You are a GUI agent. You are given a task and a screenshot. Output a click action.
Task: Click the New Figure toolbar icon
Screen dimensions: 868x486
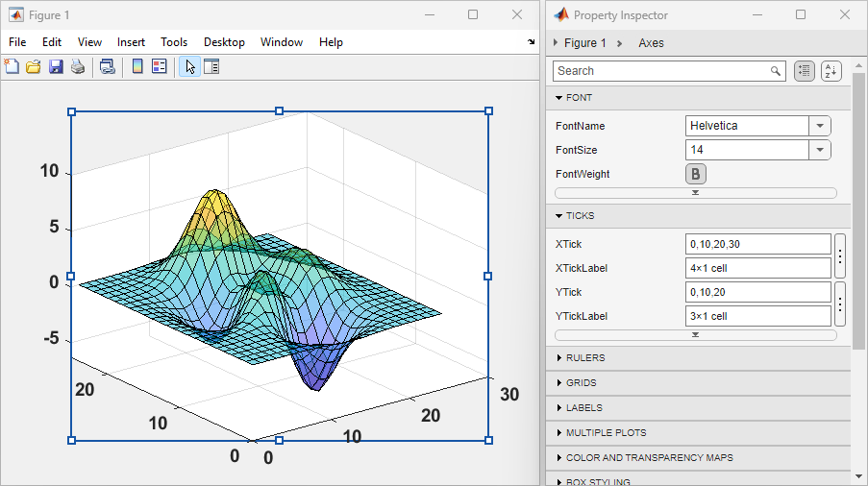(12, 67)
